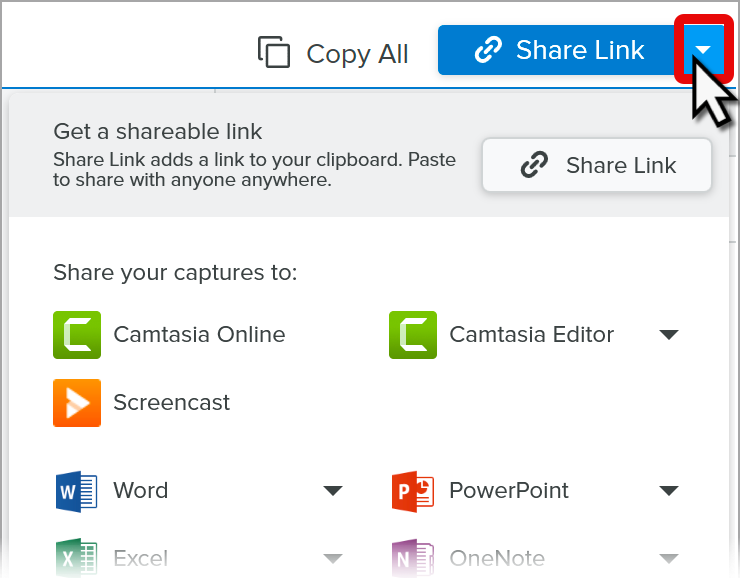Image resolution: width=740 pixels, height=578 pixels.
Task: Select the Camtasia Editor icon
Action: (x=413, y=335)
